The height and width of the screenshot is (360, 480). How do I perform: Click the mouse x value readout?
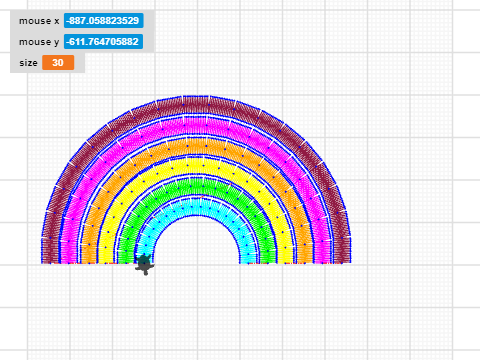coord(104,21)
